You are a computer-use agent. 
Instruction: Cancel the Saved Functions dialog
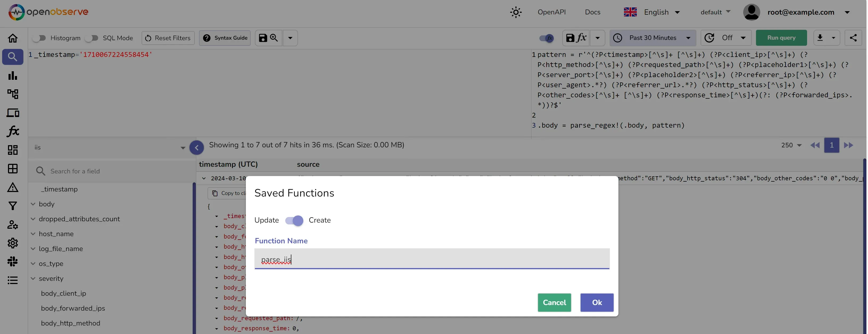coord(554,302)
